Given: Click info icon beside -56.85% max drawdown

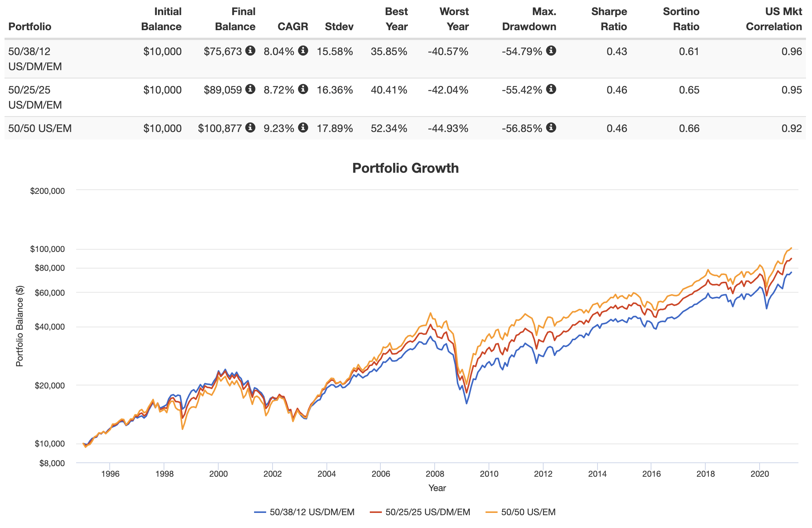Looking at the screenshot, I should (551, 127).
